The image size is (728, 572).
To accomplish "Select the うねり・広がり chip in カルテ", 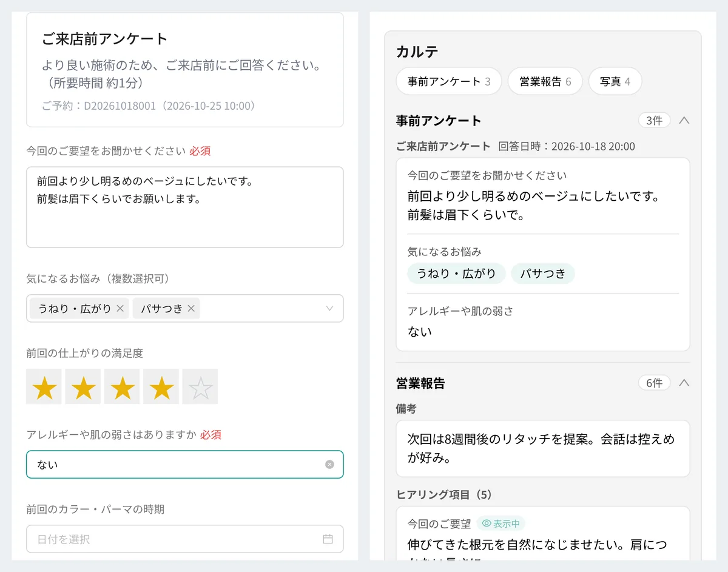I will tap(456, 274).
